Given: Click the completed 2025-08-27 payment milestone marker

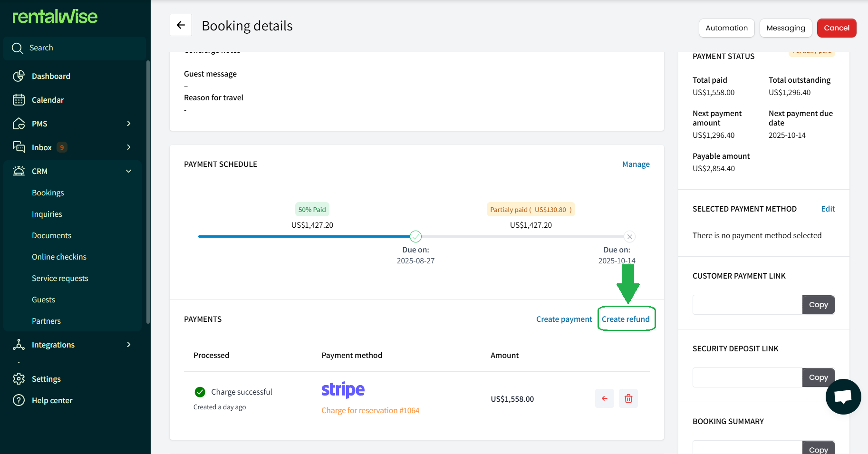Looking at the screenshot, I should point(415,236).
